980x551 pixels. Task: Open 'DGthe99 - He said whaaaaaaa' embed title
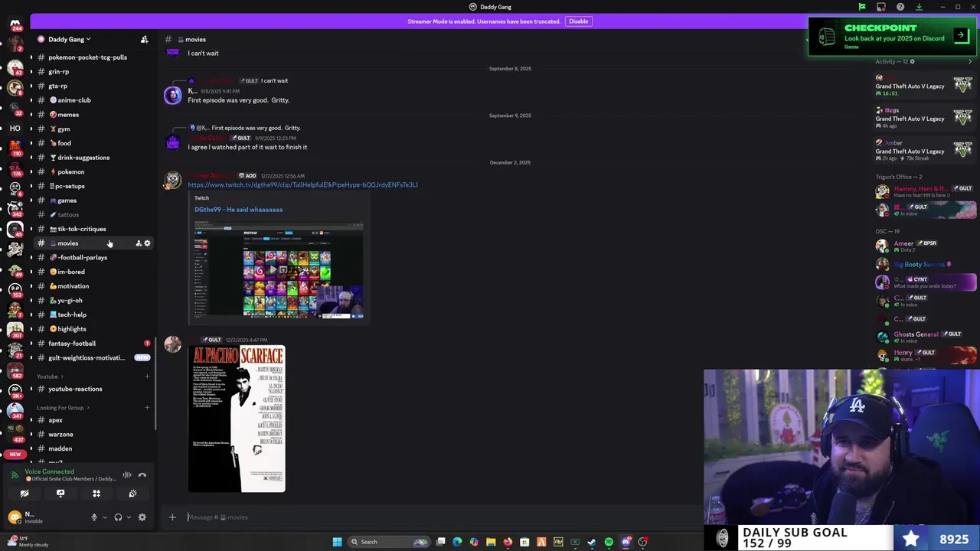click(238, 210)
